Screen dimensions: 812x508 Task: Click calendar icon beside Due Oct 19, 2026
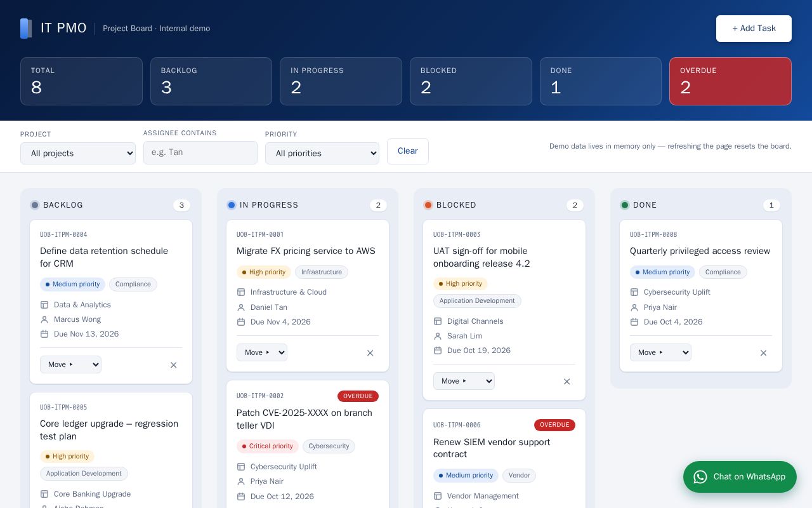coord(438,351)
